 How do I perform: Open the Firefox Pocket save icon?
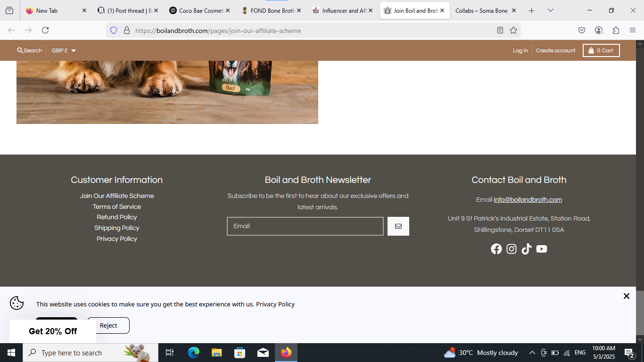pos(582,30)
